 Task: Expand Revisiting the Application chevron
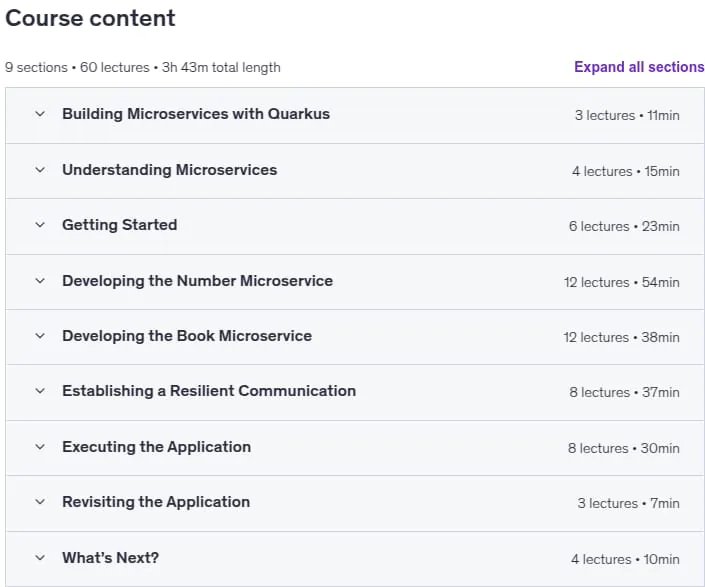pos(40,502)
